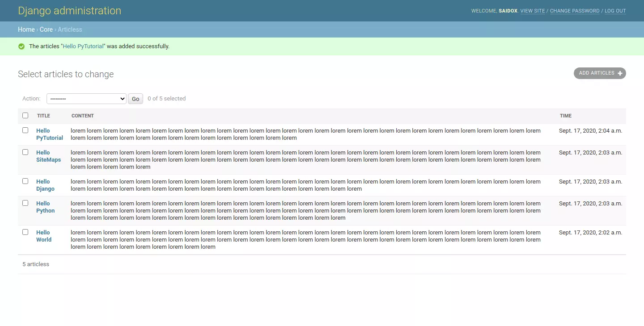Screen dimensions: 644x326
Task: Click the green success checkmark icon
Action: 21,46
